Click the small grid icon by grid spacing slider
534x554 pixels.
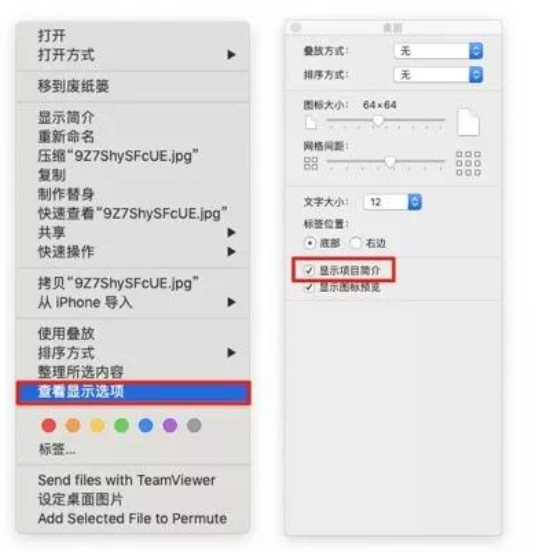pyautogui.click(x=311, y=164)
